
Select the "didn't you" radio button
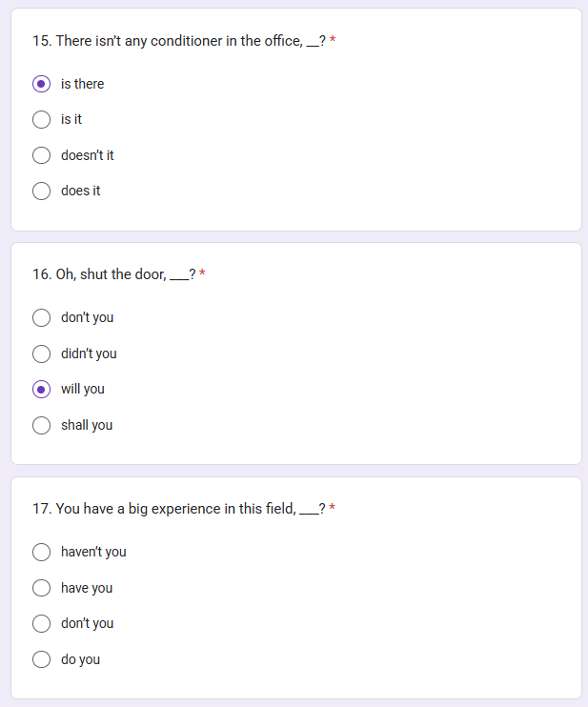point(42,353)
